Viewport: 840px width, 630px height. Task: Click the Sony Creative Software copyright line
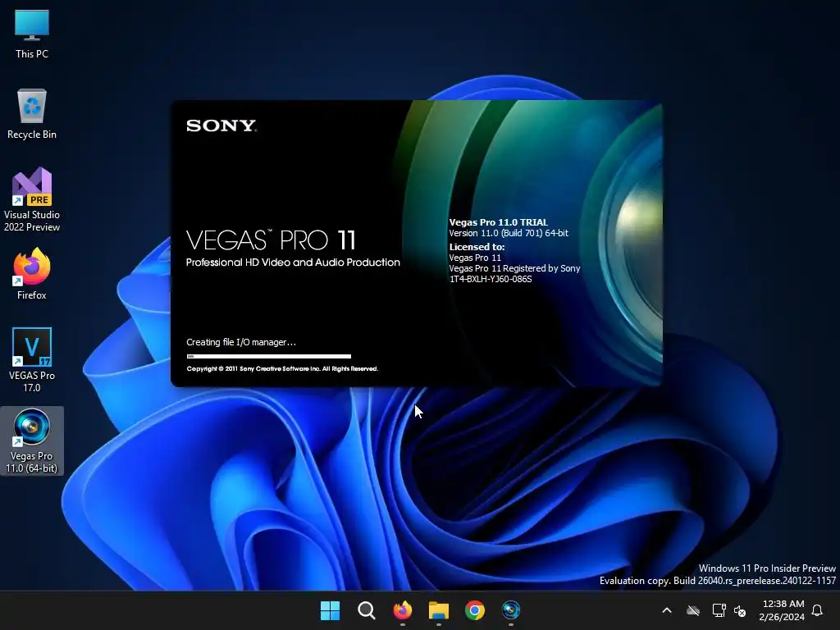click(x=282, y=368)
